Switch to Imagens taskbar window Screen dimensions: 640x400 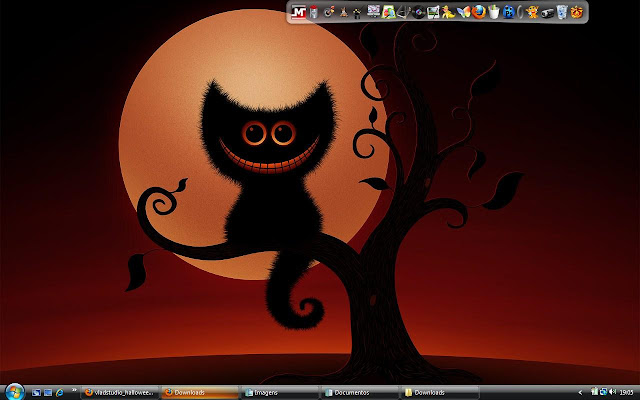tap(280, 393)
